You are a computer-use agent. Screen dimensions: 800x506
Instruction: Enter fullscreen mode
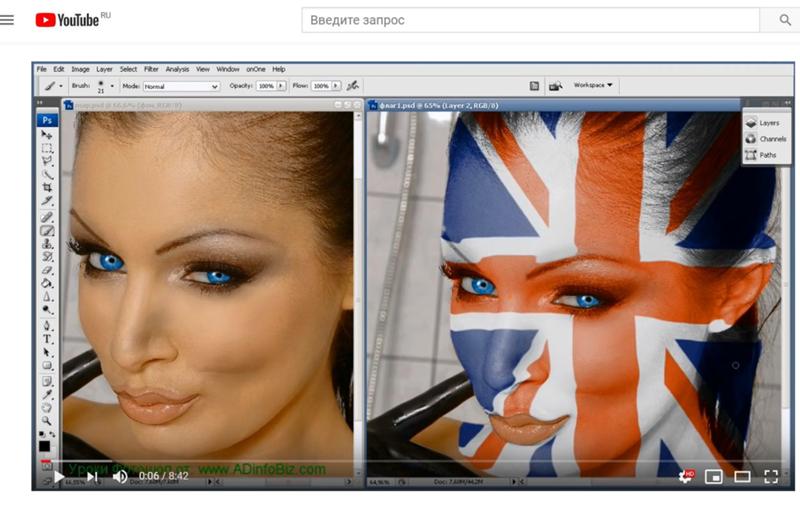(x=771, y=477)
